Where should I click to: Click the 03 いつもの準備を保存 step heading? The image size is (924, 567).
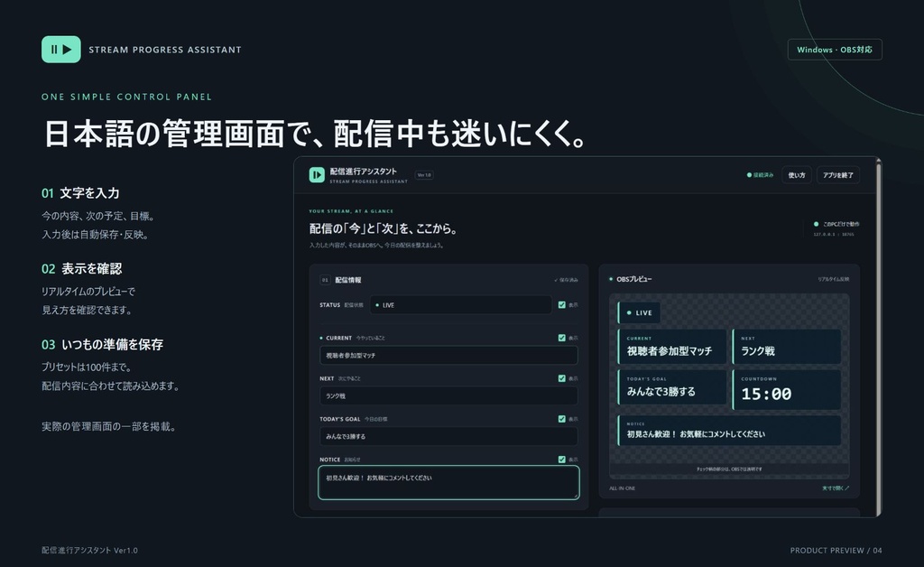tap(103, 345)
